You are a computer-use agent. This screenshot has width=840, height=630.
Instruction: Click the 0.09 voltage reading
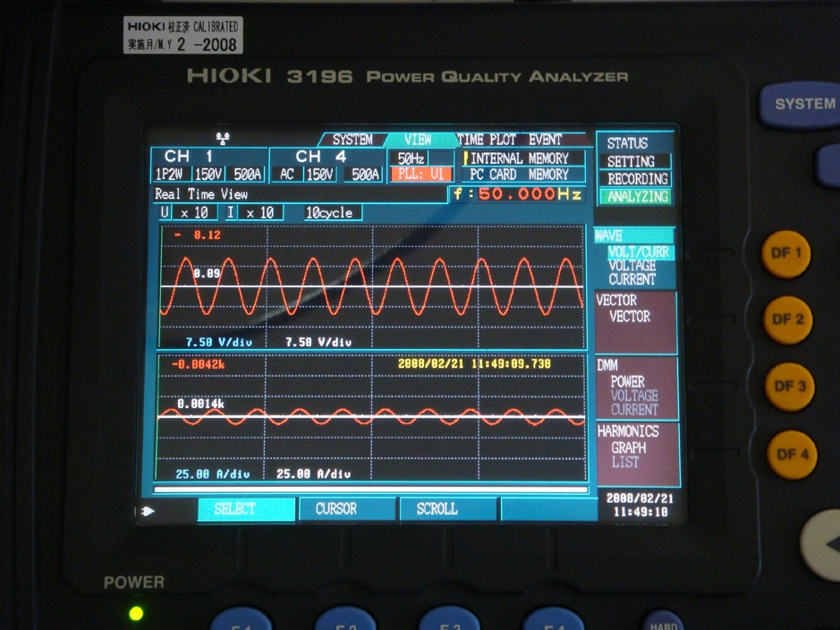[207, 274]
